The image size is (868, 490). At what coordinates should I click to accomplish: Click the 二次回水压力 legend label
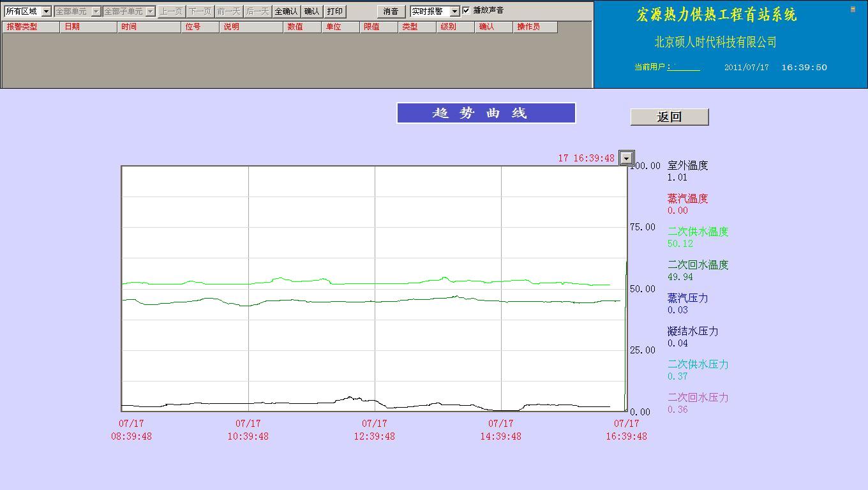[x=698, y=398]
